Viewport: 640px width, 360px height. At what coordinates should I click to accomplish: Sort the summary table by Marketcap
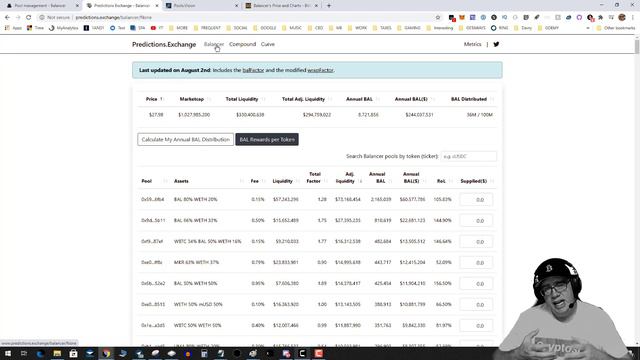(x=195, y=99)
